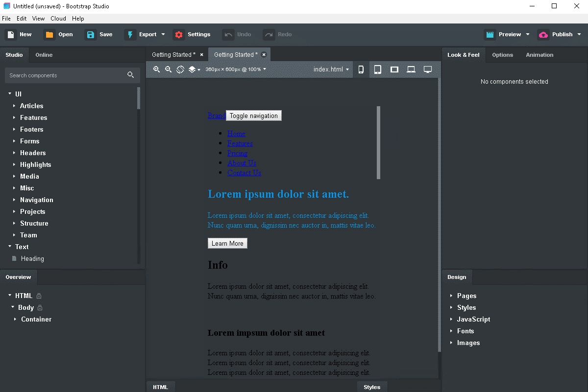Image resolution: width=588 pixels, height=392 pixels.
Task: Click the search magnifier in components box
Action: pos(130,75)
